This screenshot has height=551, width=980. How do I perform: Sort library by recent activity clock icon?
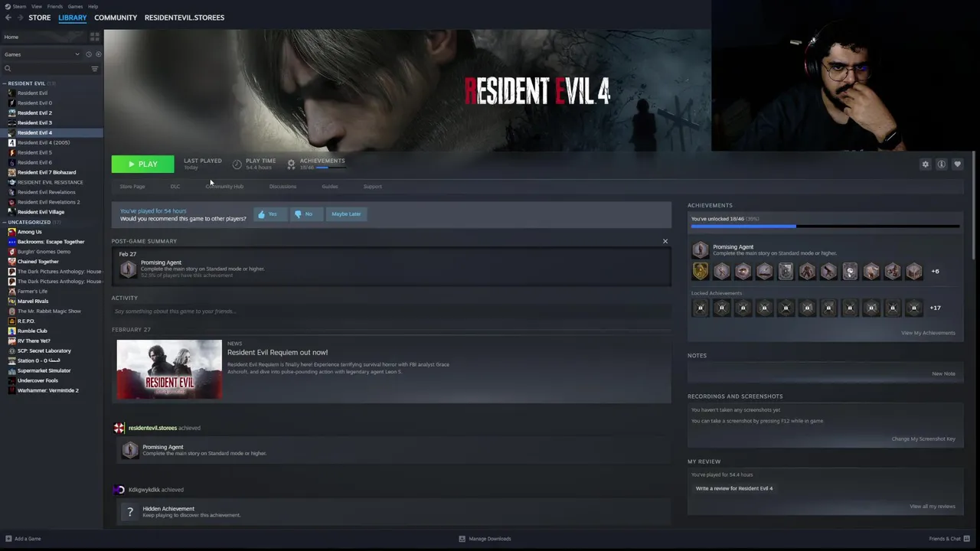89,54
